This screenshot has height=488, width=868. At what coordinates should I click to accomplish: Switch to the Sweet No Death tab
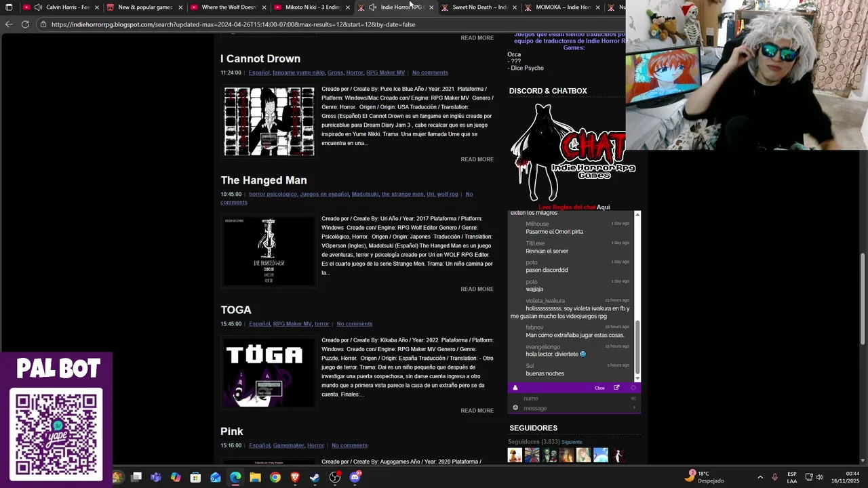(479, 7)
